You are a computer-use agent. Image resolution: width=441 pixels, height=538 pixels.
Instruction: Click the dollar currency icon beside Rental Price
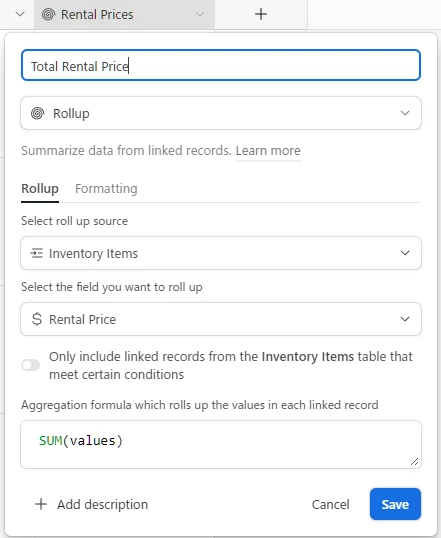[x=37, y=319]
